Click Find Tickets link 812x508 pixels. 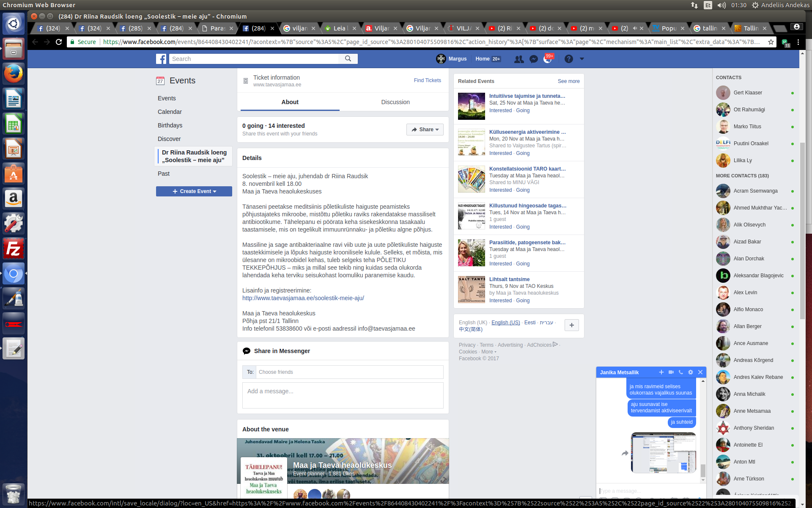click(x=427, y=80)
